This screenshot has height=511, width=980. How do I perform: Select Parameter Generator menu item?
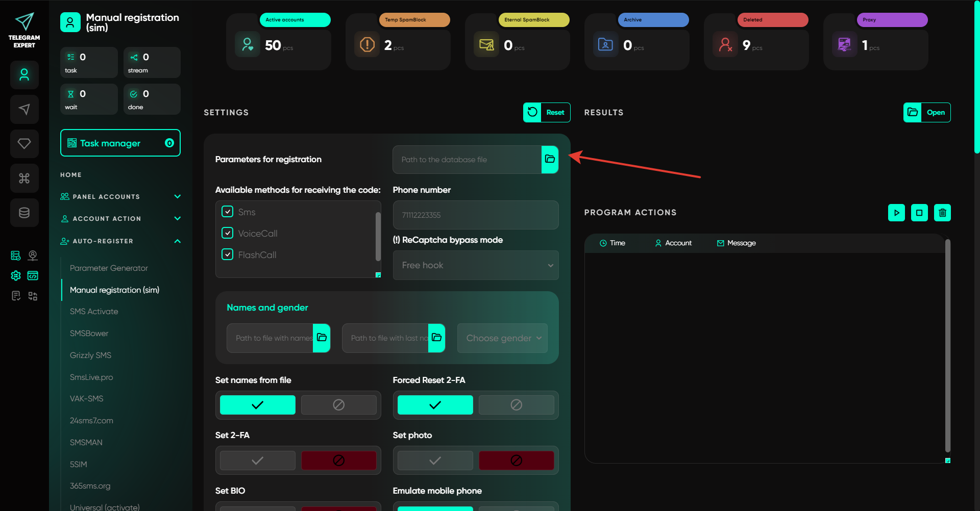109,268
